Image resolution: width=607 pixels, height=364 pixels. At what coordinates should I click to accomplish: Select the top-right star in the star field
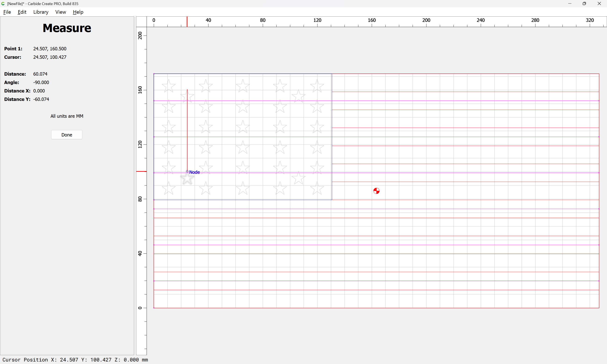317,86
